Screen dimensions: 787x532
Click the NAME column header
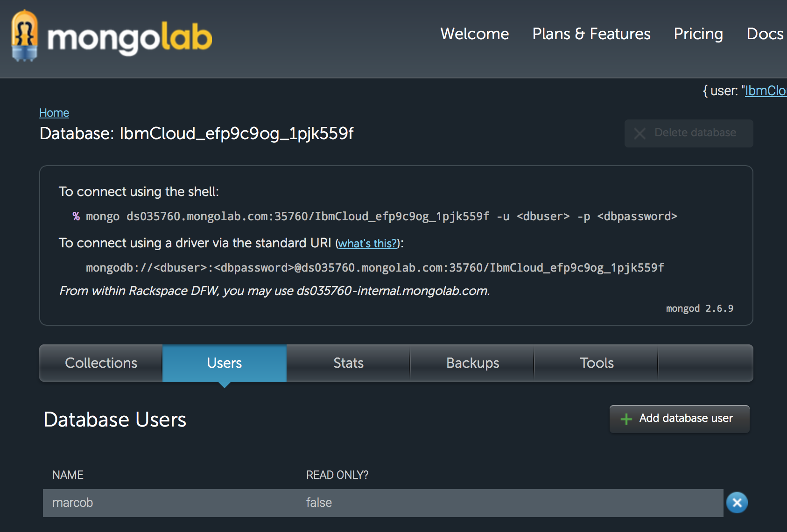pos(68,475)
